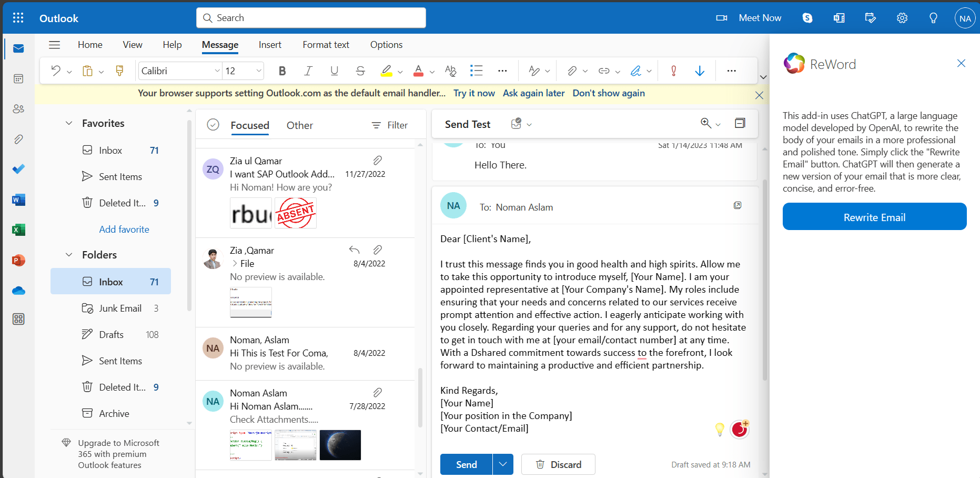This screenshot has width=980, height=478.
Task: Click the Bullets list icon
Action: [x=477, y=71]
